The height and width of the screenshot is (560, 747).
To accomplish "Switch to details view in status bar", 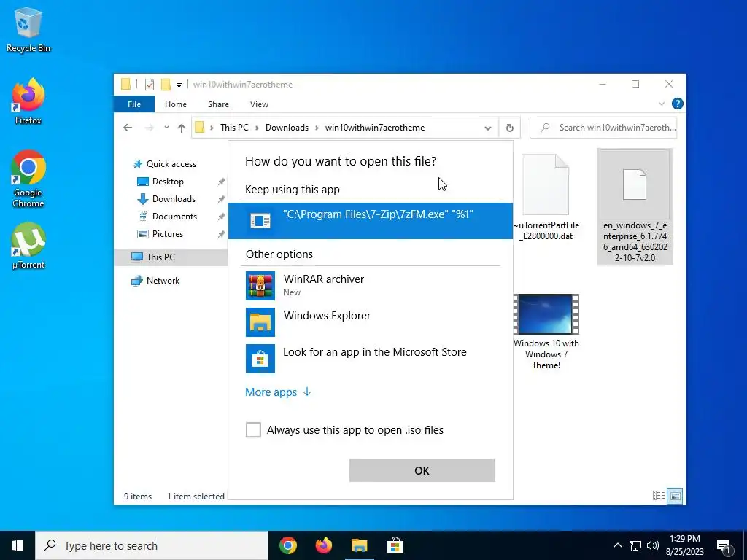I will (x=659, y=496).
